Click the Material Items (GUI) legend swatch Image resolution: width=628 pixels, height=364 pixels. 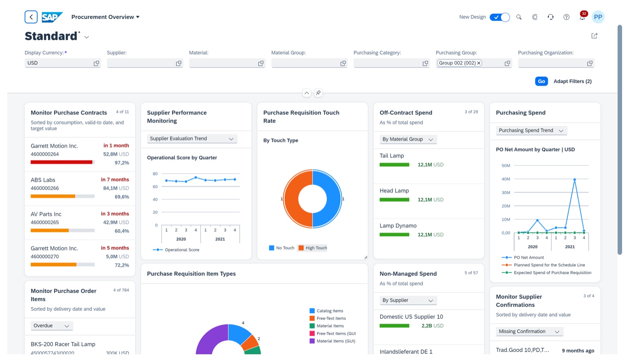312,341
